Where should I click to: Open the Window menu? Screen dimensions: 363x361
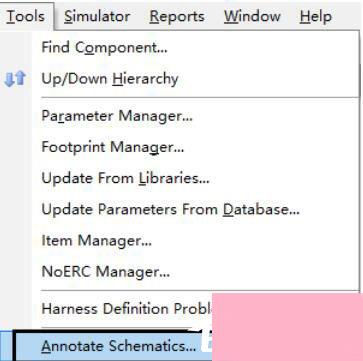click(252, 16)
